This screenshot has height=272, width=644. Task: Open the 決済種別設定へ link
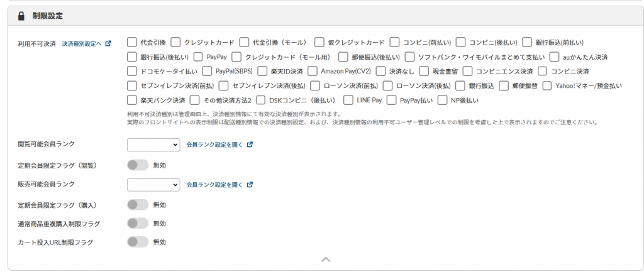pyautogui.click(x=81, y=43)
